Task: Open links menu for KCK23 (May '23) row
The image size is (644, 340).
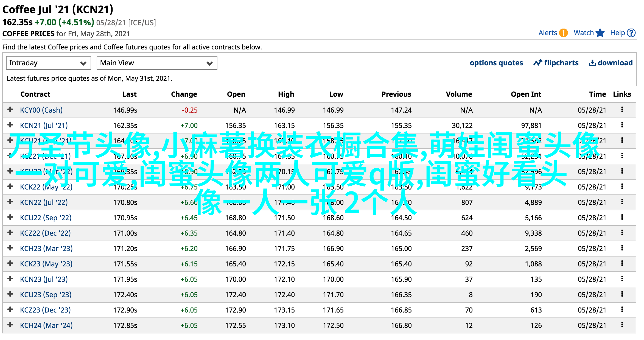Action: click(x=622, y=263)
